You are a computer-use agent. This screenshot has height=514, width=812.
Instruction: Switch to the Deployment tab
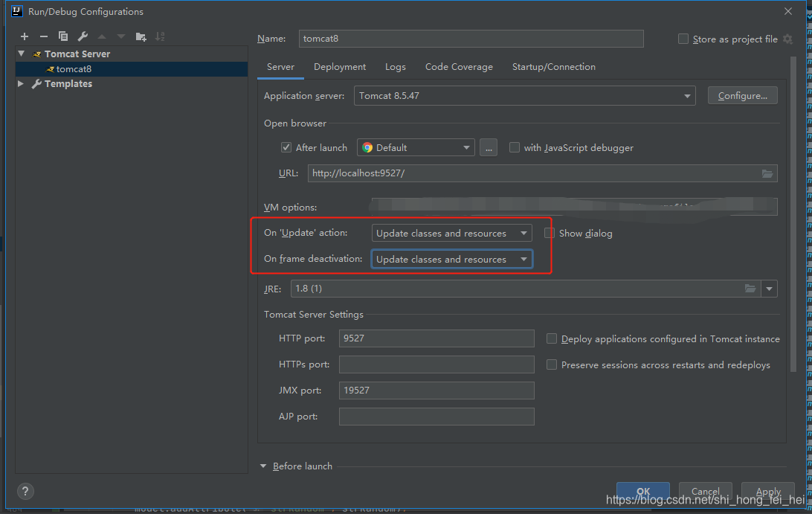340,67
